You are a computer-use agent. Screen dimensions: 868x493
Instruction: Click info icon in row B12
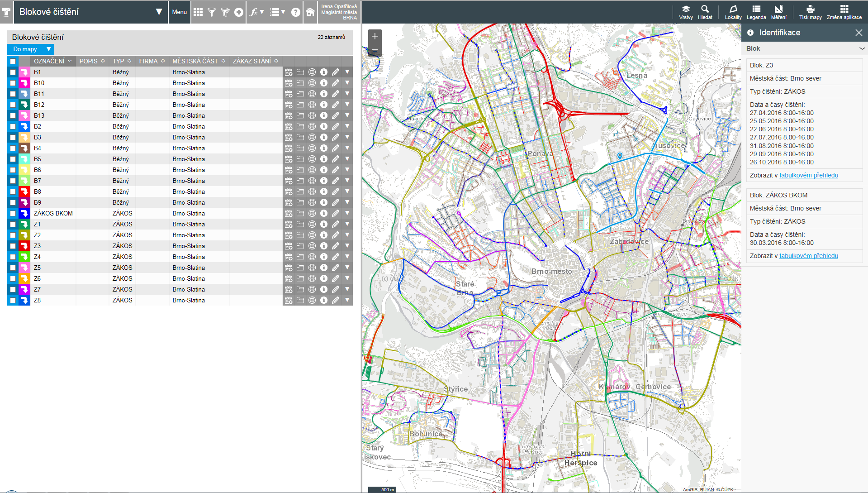(324, 105)
